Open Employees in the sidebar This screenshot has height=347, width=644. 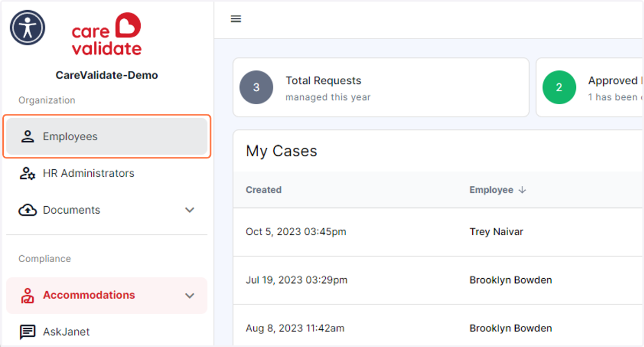pos(107,136)
